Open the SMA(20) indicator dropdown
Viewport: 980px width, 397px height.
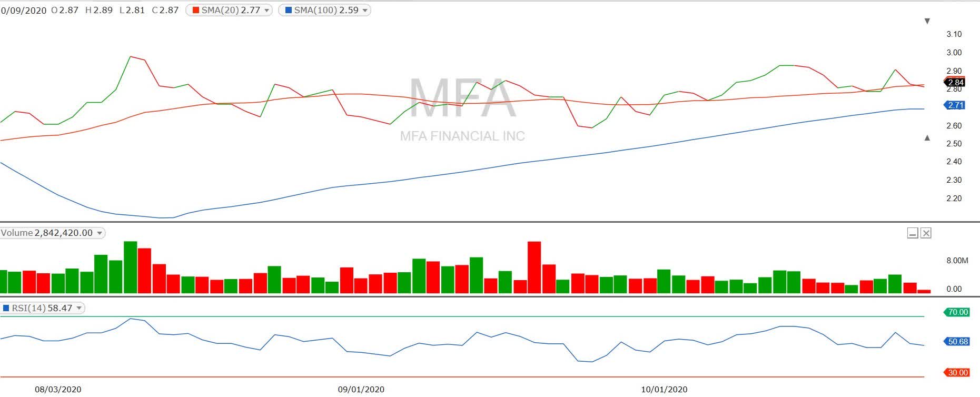point(266,10)
